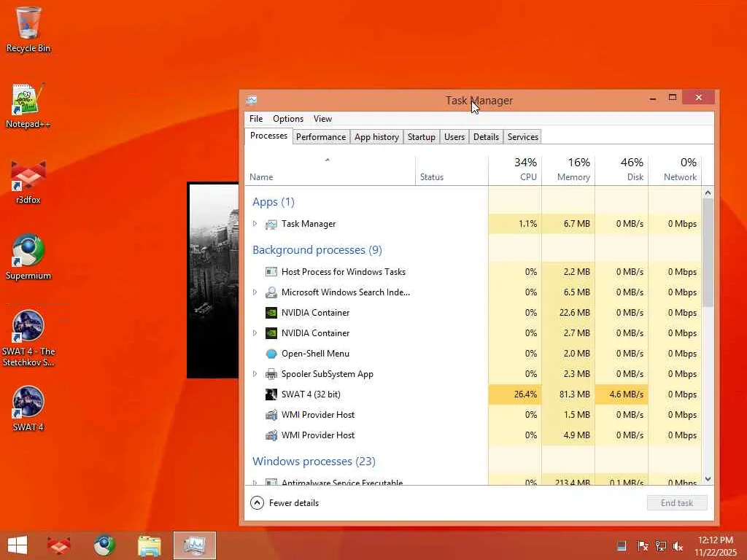Sort processes by Memory column

pos(568,171)
